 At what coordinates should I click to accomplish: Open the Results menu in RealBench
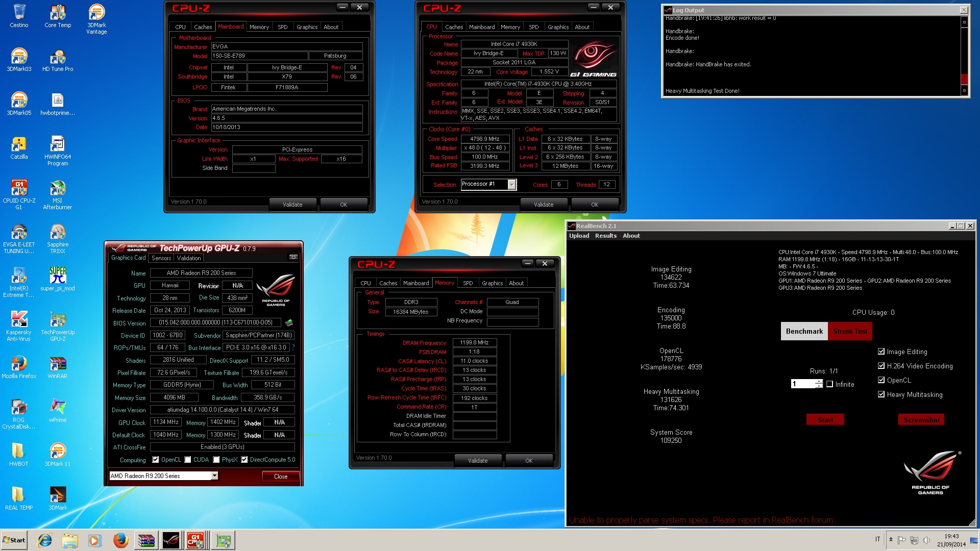point(606,236)
